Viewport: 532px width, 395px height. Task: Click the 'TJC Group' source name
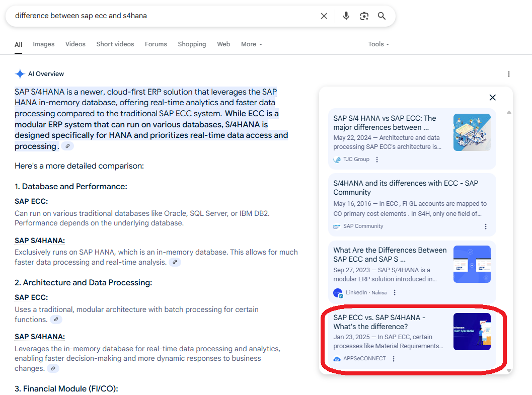(x=356, y=160)
